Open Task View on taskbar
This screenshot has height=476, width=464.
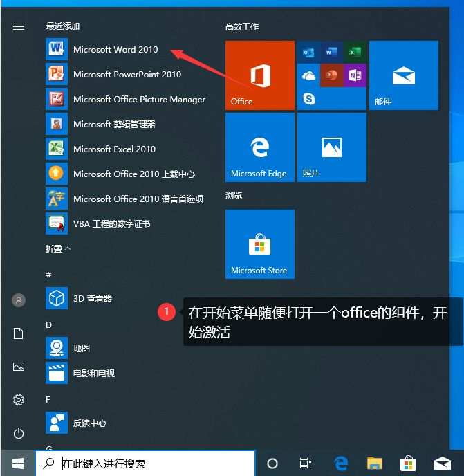click(x=305, y=464)
